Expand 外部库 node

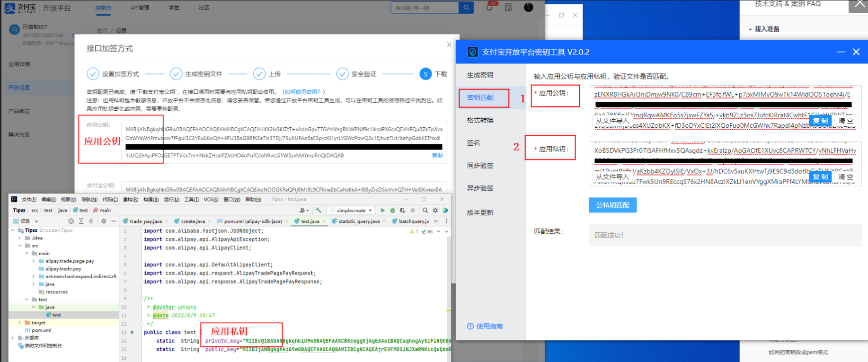[13, 338]
